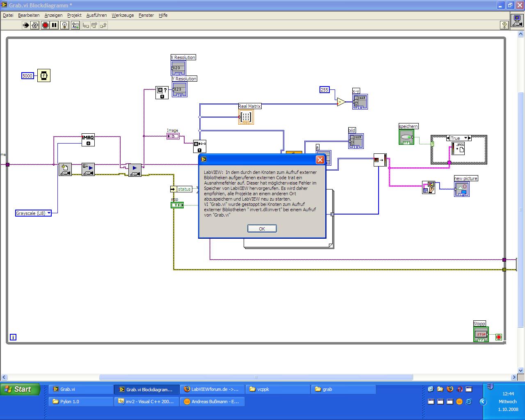
Task: Select the bild indicator terminal
Action: pos(356,141)
